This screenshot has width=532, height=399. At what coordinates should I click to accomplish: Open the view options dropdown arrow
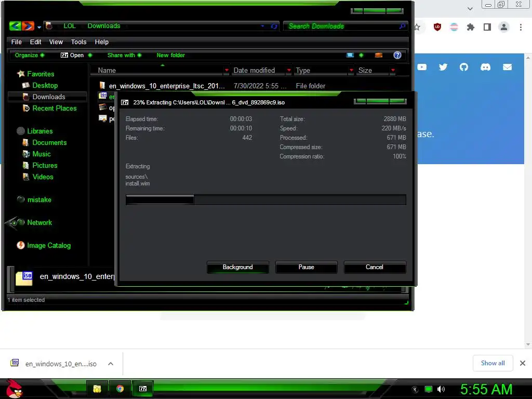(x=361, y=55)
